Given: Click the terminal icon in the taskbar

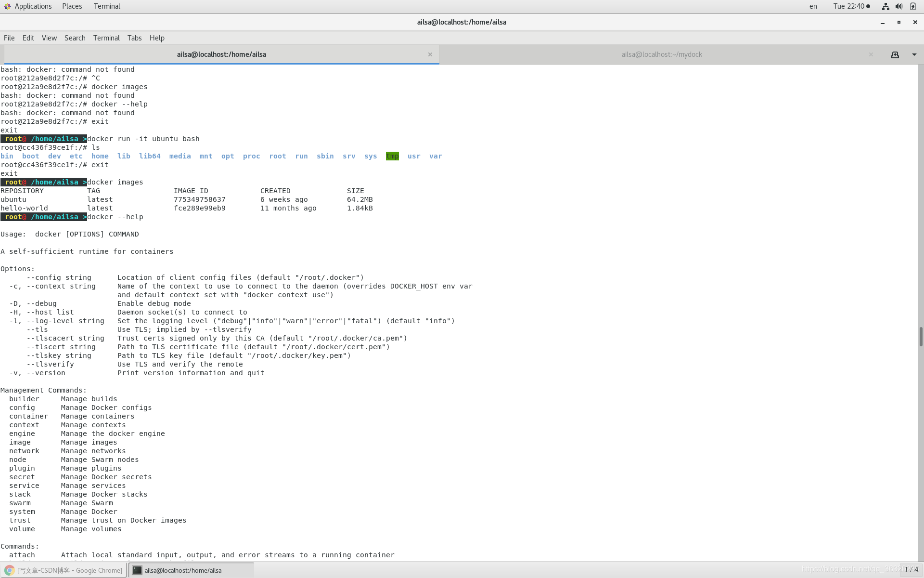Looking at the screenshot, I should [138, 570].
